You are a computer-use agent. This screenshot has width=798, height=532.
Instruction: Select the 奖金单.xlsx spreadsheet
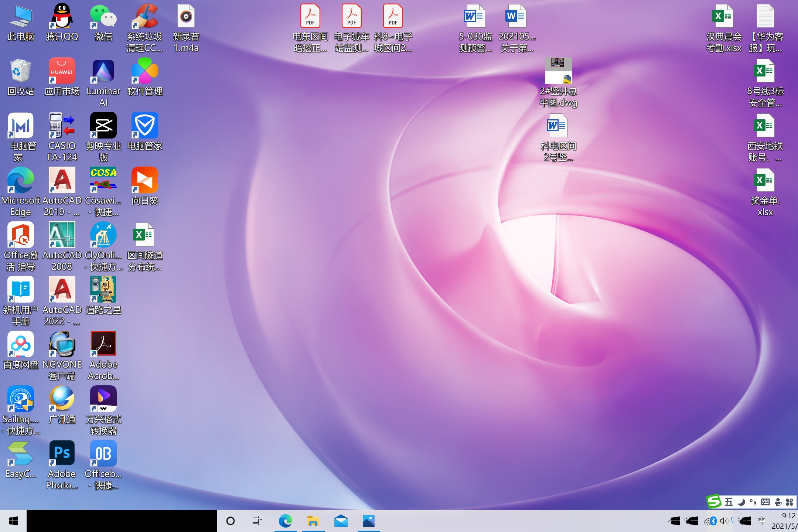pos(765,192)
